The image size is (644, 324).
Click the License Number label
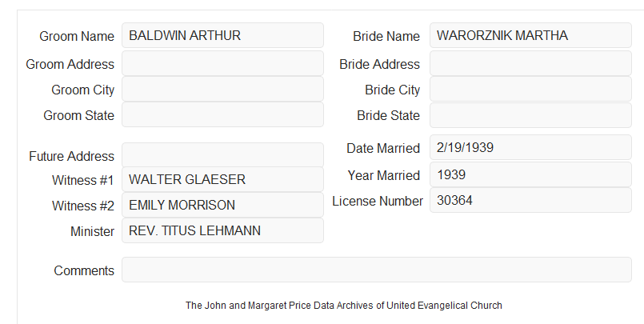tap(378, 202)
